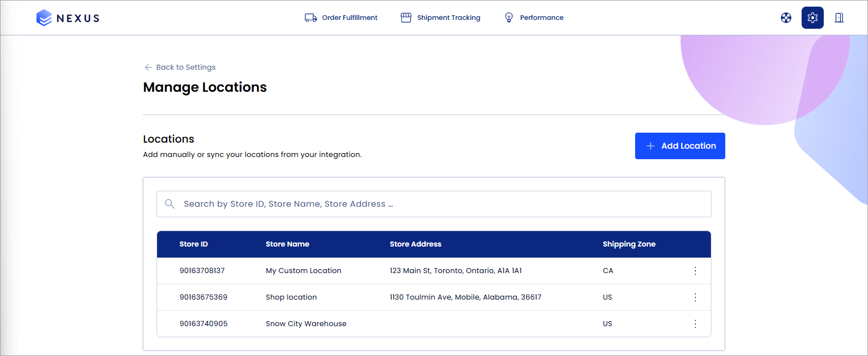868x356 pixels.
Task: Click the logout door icon
Action: tap(839, 18)
